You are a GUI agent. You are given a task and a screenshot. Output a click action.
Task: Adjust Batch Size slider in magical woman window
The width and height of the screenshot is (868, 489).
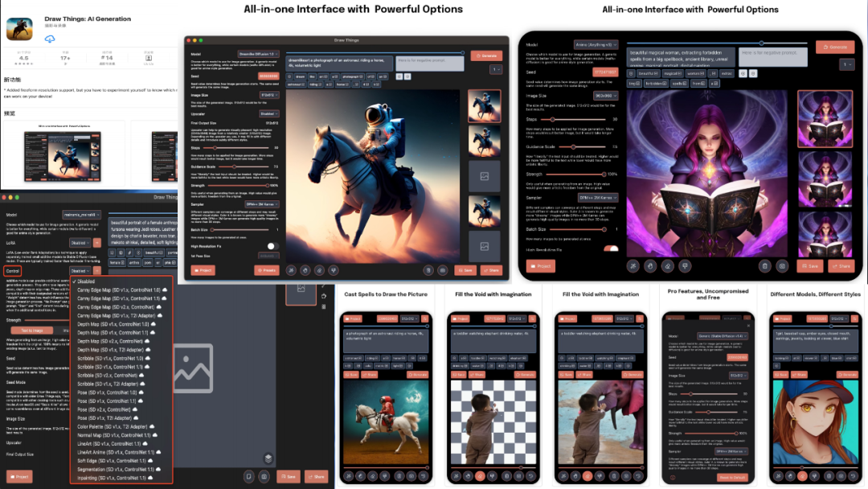(579, 229)
